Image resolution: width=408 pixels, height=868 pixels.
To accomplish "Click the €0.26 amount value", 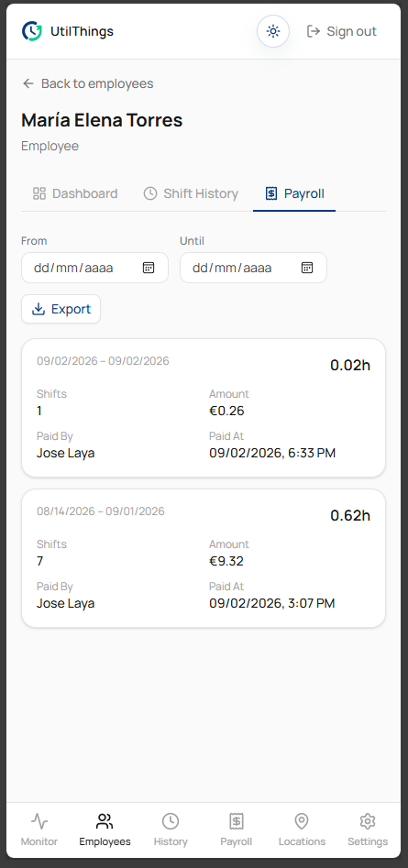I will 226,411.
